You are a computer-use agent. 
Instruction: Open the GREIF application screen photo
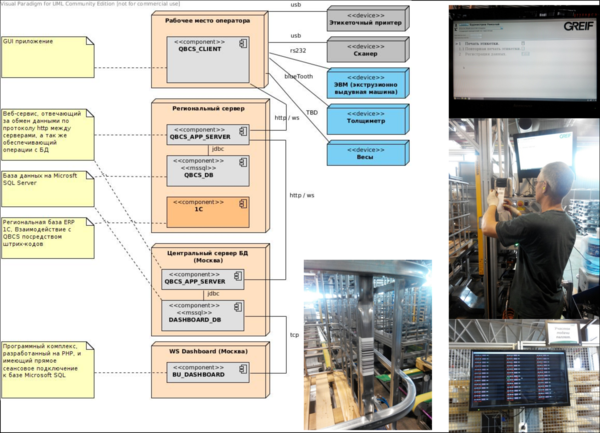pos(524,58)
